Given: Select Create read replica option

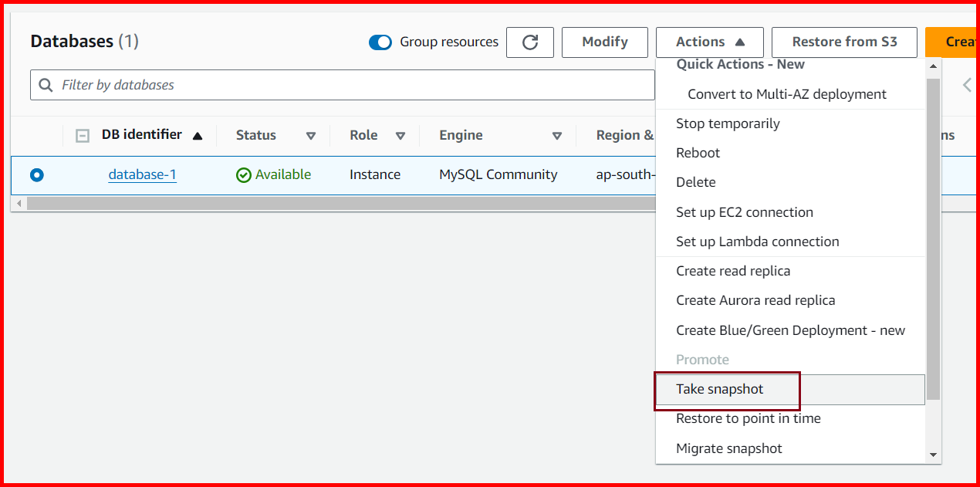Looking at the screenshot, I should [733, 271].
